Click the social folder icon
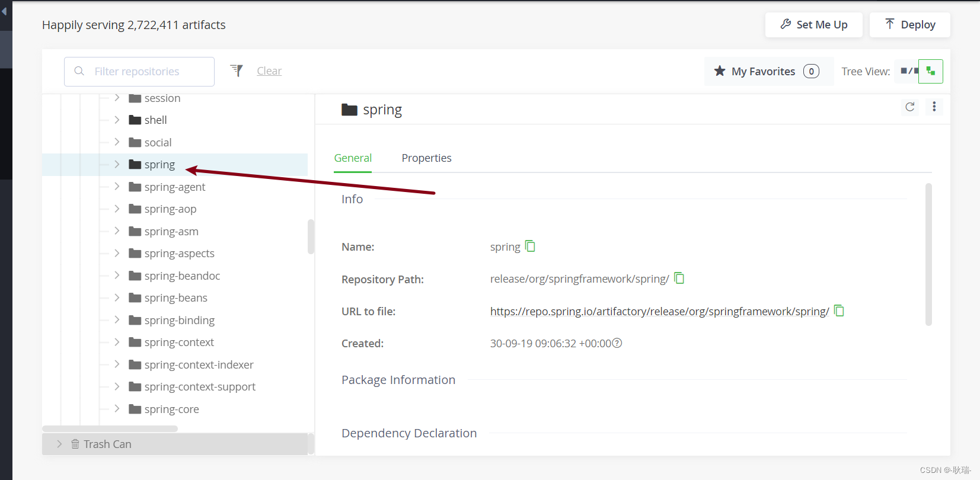The width and height of the screenshot is (980, 480). click(135, 142)
